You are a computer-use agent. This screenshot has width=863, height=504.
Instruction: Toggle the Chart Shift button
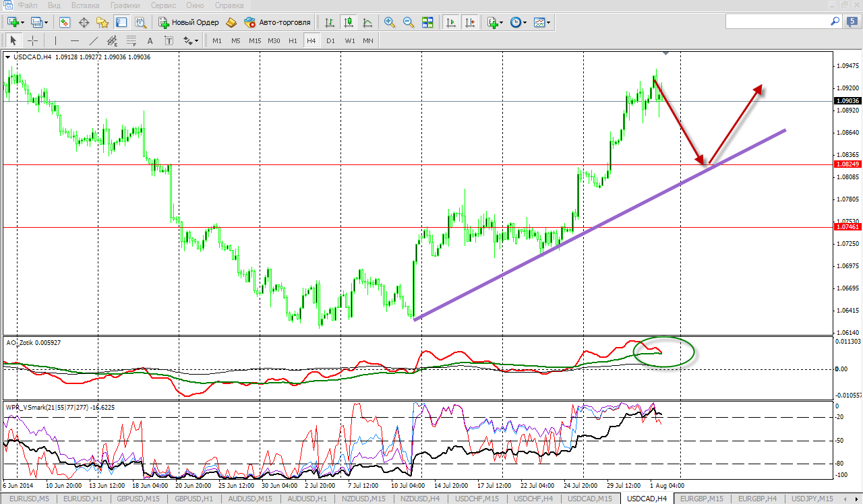(470, 22)
